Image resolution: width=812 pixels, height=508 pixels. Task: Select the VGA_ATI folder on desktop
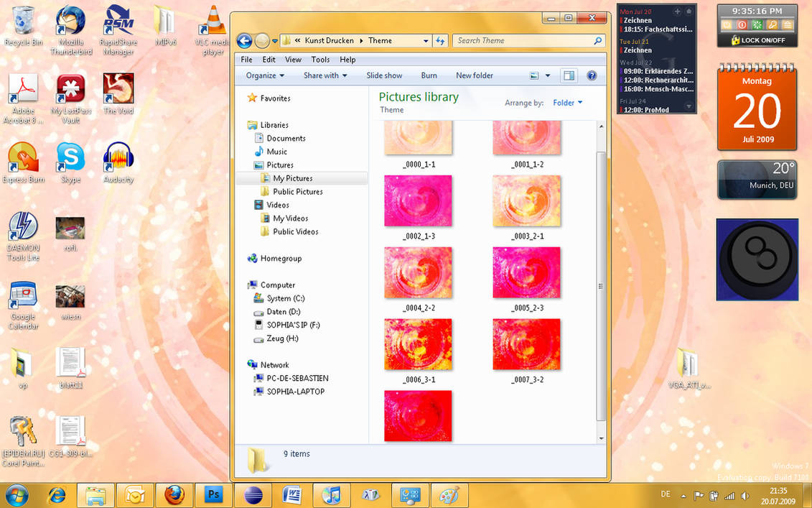689,369
